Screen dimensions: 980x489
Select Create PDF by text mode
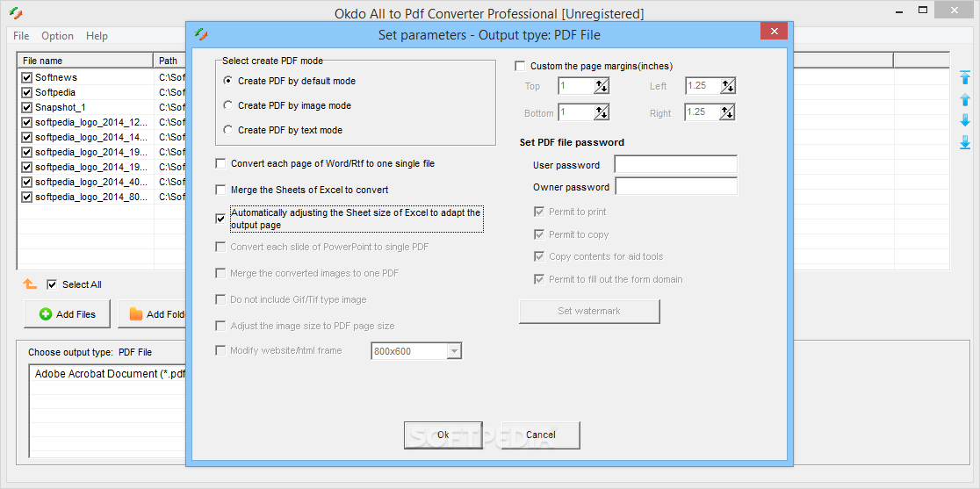coord(228,130)
